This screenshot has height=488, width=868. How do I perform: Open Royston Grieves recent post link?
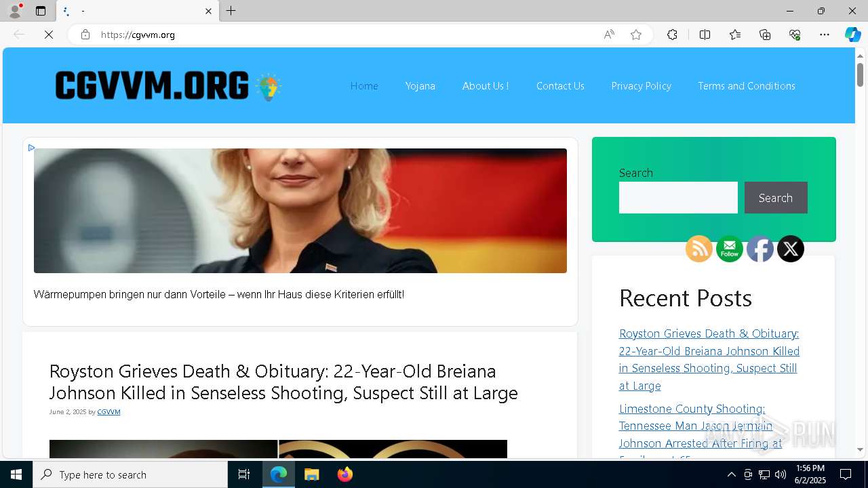click(709, 359)
